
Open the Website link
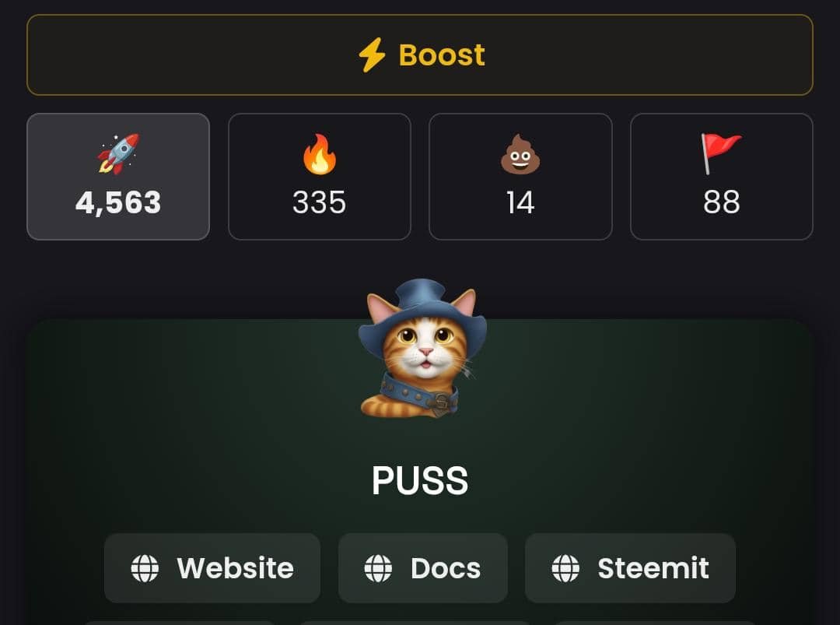tap(212, 568)
